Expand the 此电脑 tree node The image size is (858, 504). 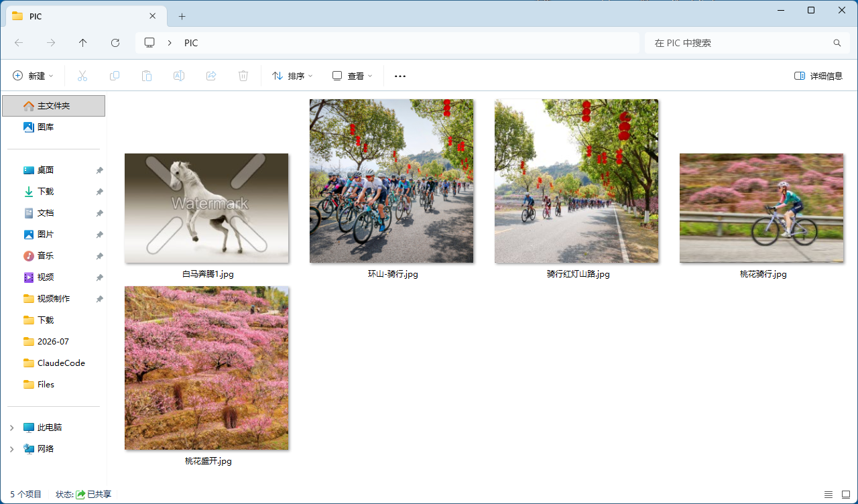coord(12,428)
